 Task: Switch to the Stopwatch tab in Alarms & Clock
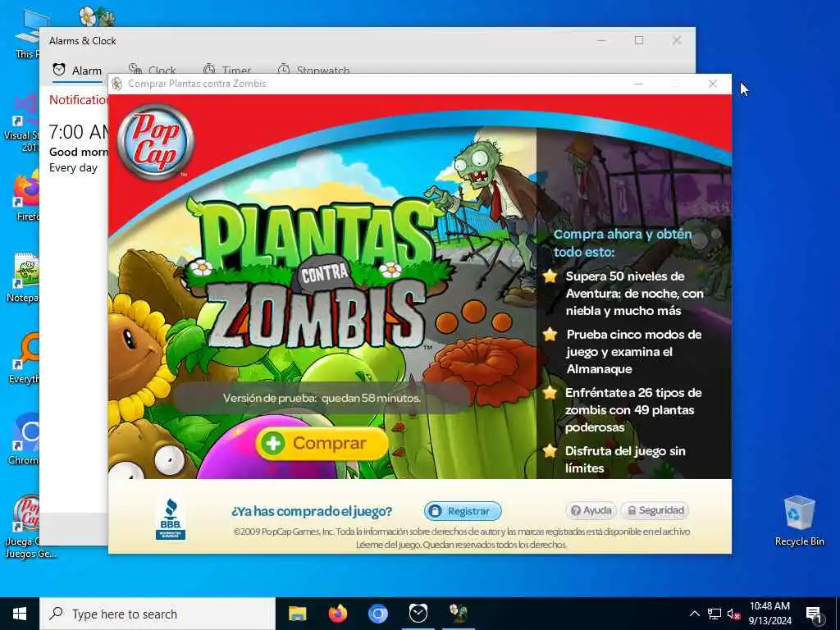tap(314, 71)
